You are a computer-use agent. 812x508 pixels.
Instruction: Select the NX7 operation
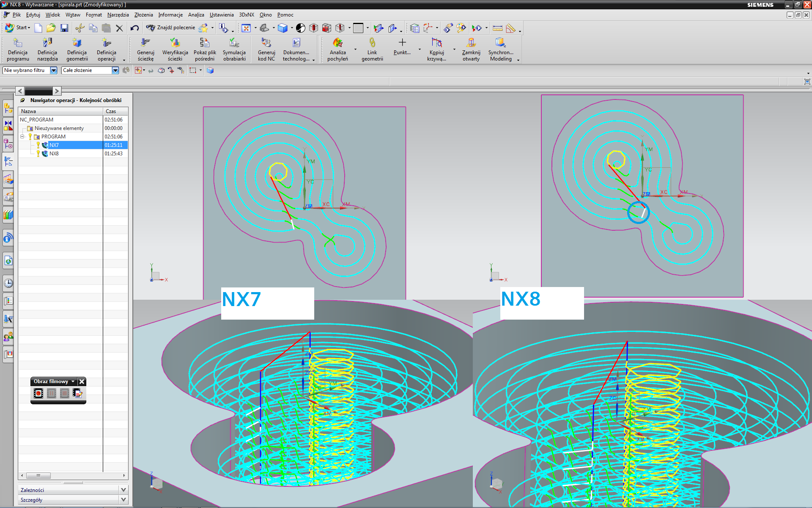click(x=54, y=145)
